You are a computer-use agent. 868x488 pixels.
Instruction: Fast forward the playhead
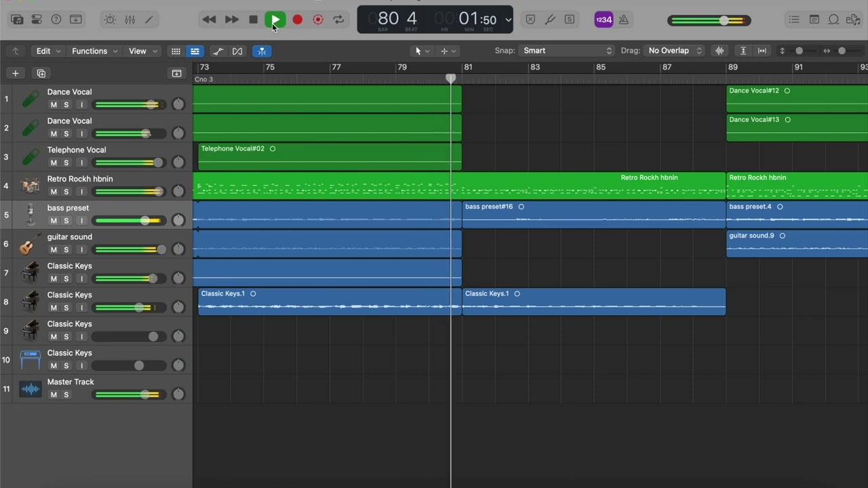[231, 20]
